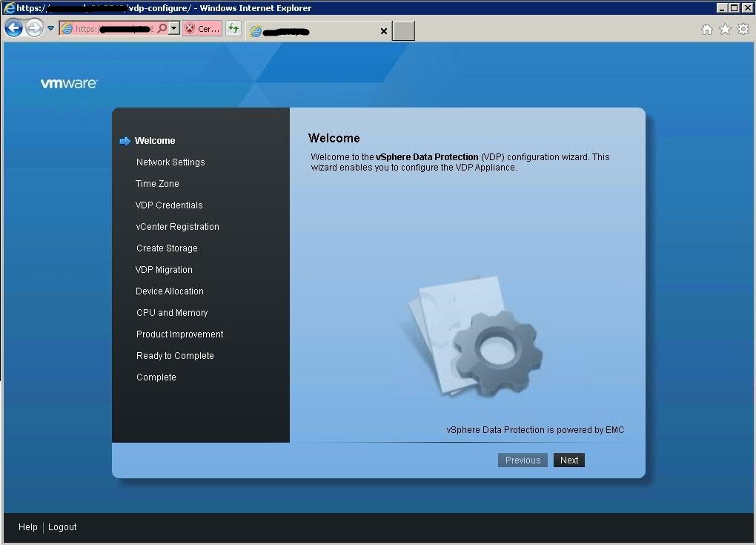Image resolution: width=756 pixels, height=545 pixels.
Task: Select Complete wizard step
Action: click(156, 377)
